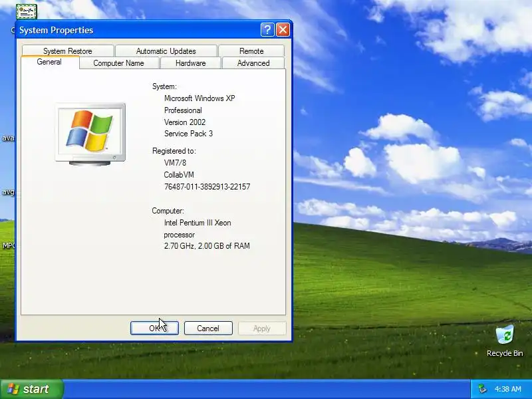This screenshot has height=399, width=532.
Task: Switch to the Automatic Updates tab
Action: click(x=166, y=51)
